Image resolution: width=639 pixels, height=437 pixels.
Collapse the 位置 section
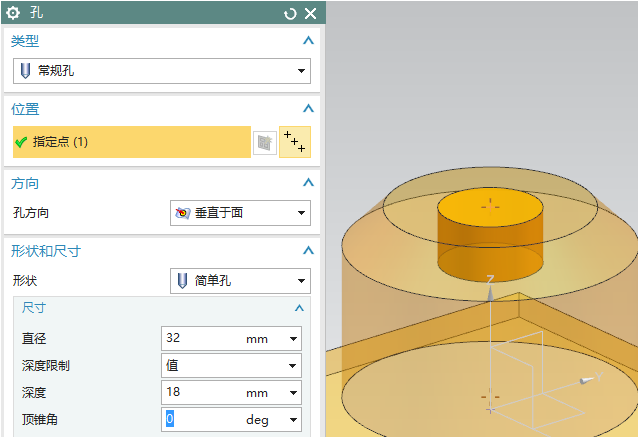(x=308, y=108)
